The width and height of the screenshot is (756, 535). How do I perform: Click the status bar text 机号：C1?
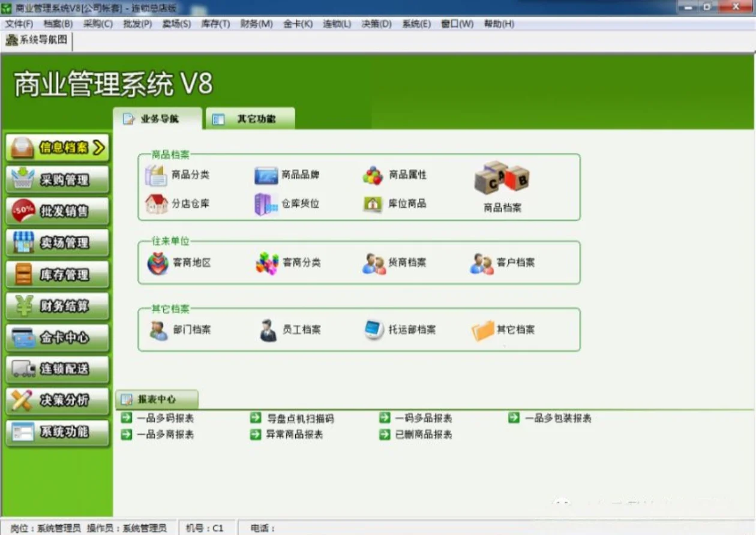205,528
